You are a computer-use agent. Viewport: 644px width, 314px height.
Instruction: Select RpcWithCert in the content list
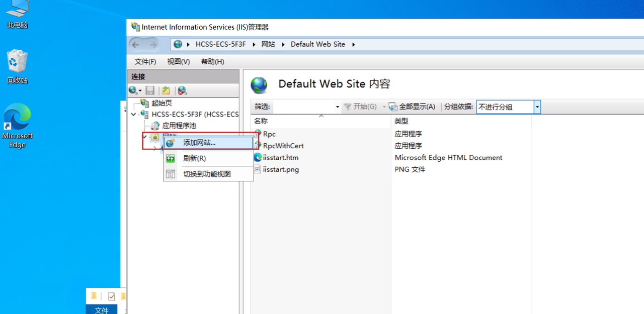pos(283,146)
